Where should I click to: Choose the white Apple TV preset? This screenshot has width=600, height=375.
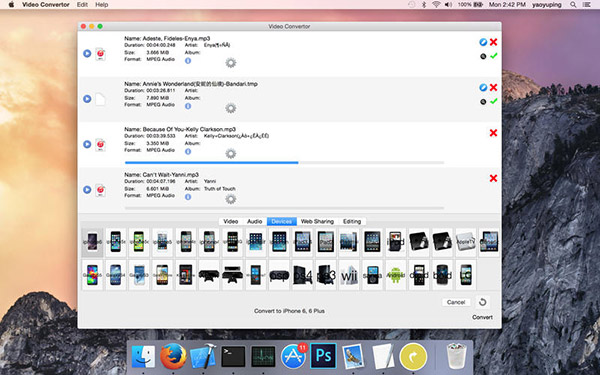point(466,242)
